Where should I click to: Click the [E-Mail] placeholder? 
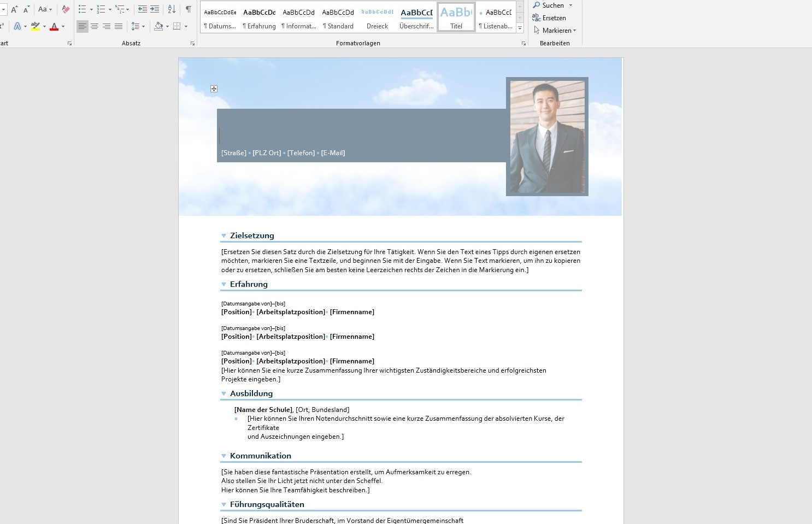(x=333, y=153)
